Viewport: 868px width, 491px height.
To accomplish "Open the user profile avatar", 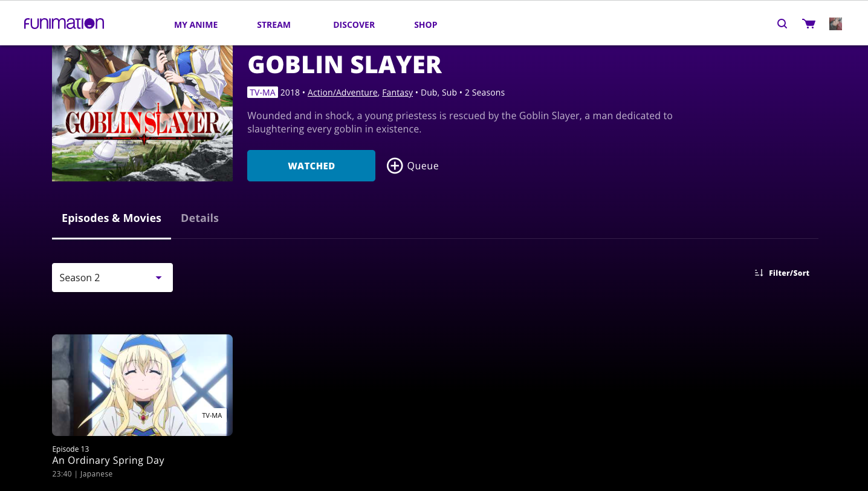I will coord(835,24).
